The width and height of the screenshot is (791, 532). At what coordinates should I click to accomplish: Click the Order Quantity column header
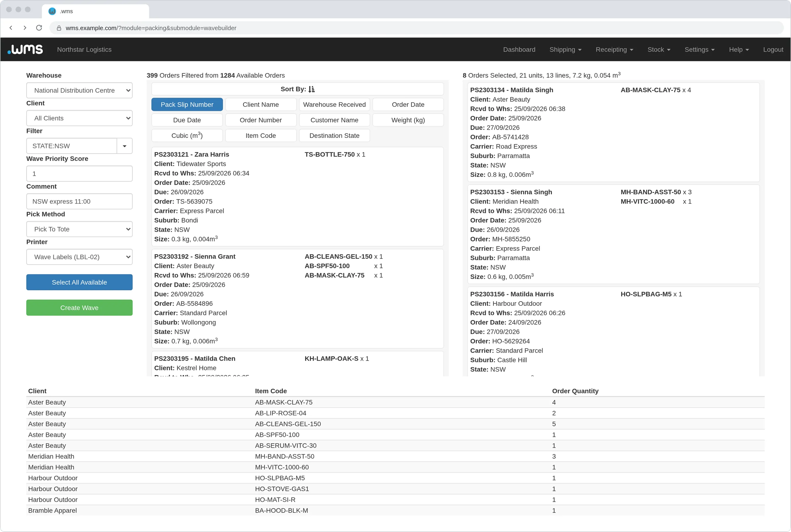pyautogui.click(x=575, y=391)
